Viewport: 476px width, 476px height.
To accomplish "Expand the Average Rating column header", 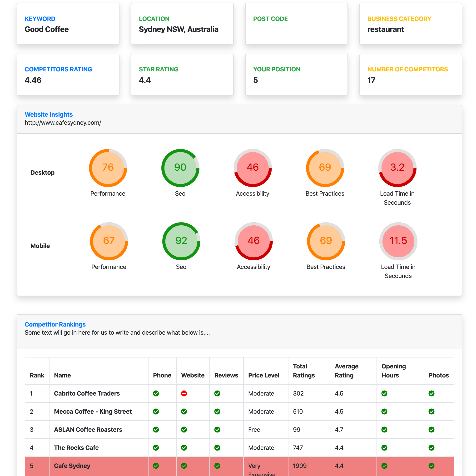I will point(346,371).
